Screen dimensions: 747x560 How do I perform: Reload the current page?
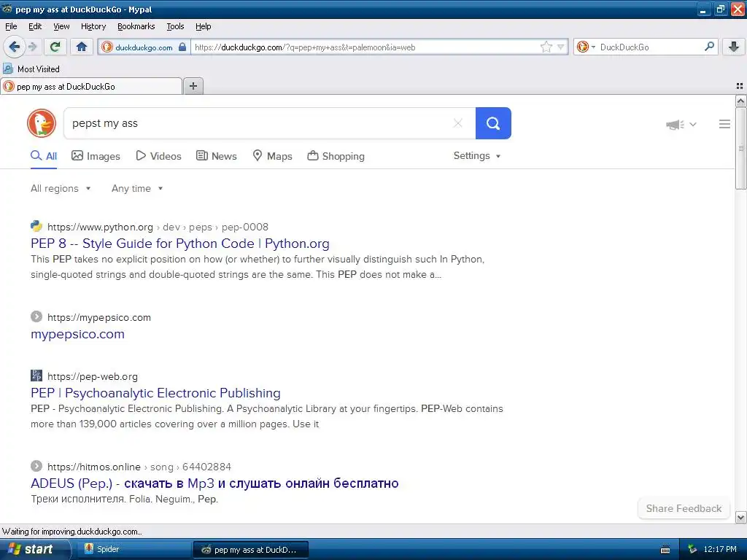[55, 47]
